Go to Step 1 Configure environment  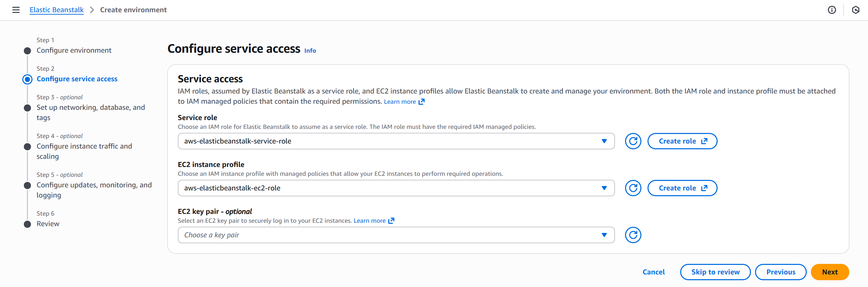pos(74,50)
